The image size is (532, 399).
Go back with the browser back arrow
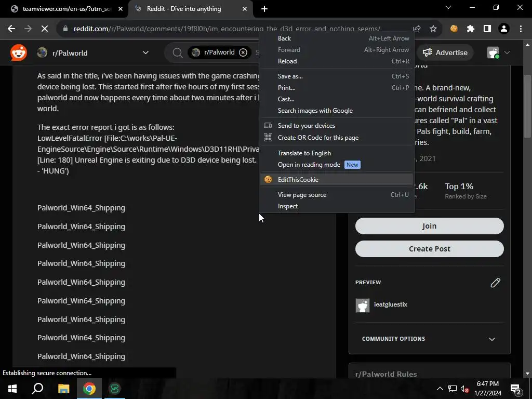tap(11, 29)
